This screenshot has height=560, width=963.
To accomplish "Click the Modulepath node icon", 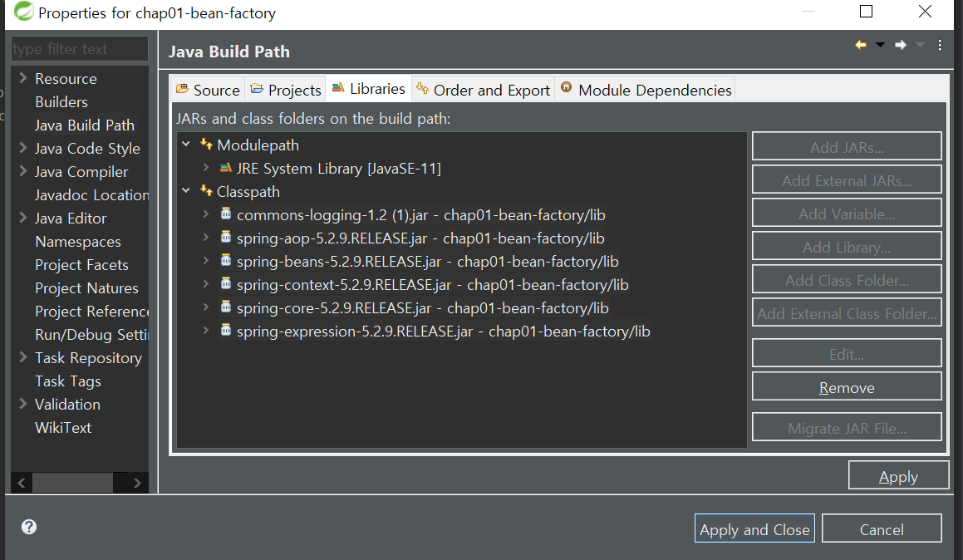I will 206,145.
